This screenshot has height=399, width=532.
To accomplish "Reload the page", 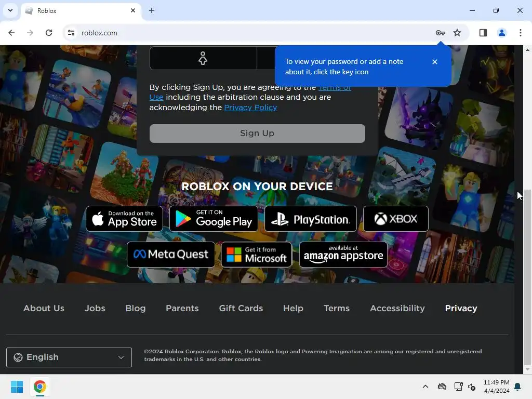I will [x=49, y=33].
